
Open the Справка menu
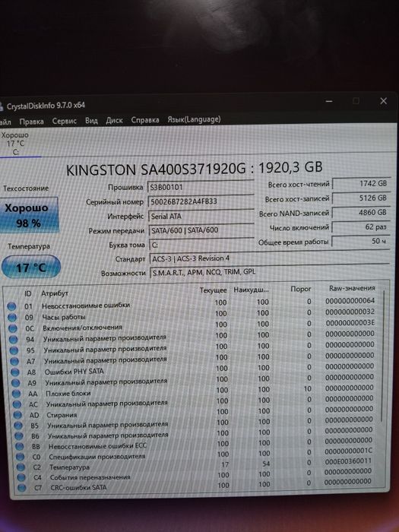(145, 120)
